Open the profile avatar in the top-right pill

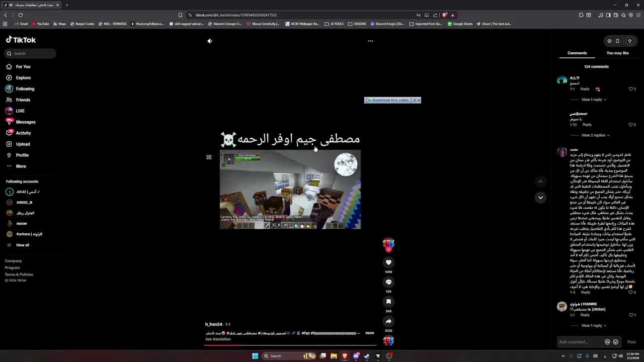629,41
